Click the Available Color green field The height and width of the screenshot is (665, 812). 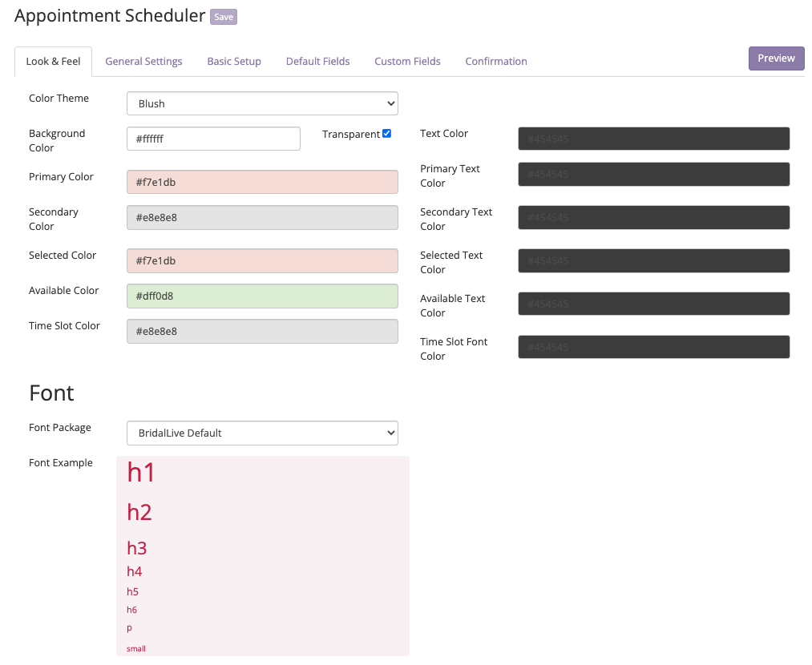point(262,296)
